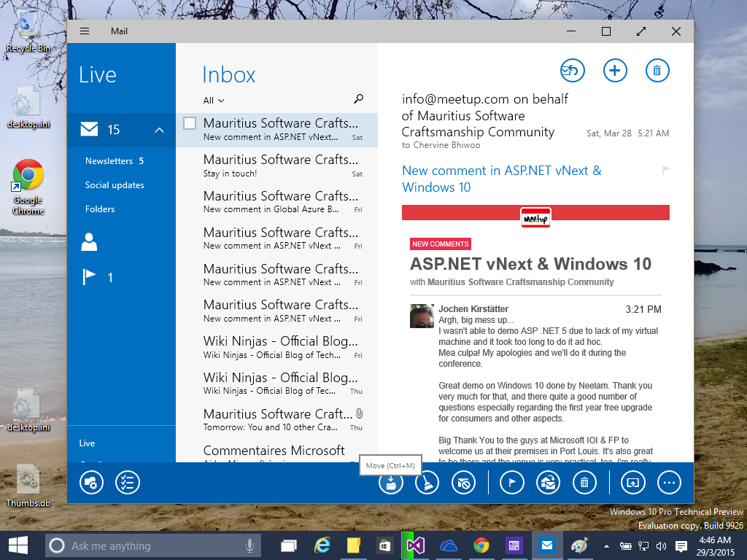
Task: Open Folders in the sidebar
Action: pos(100,209)
